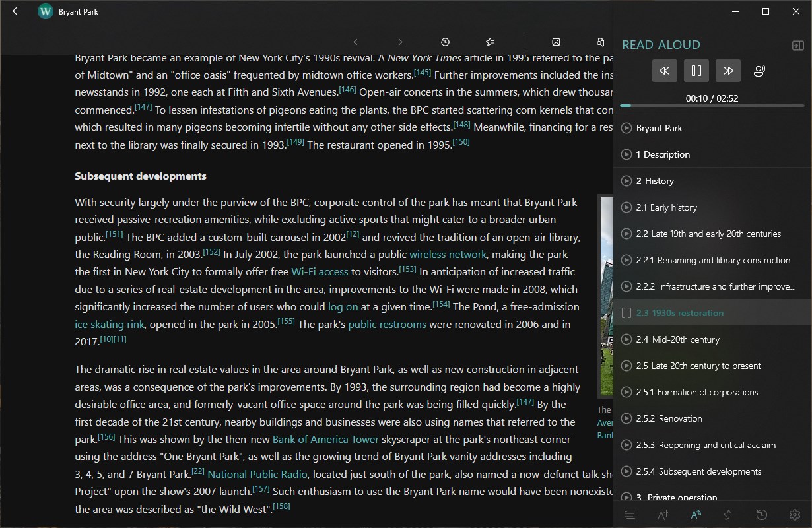Screen dimensions: 812x528
Task: Play 2.5 Late 20th century to present
Action: pyautogui.click(x=626, y=366)
